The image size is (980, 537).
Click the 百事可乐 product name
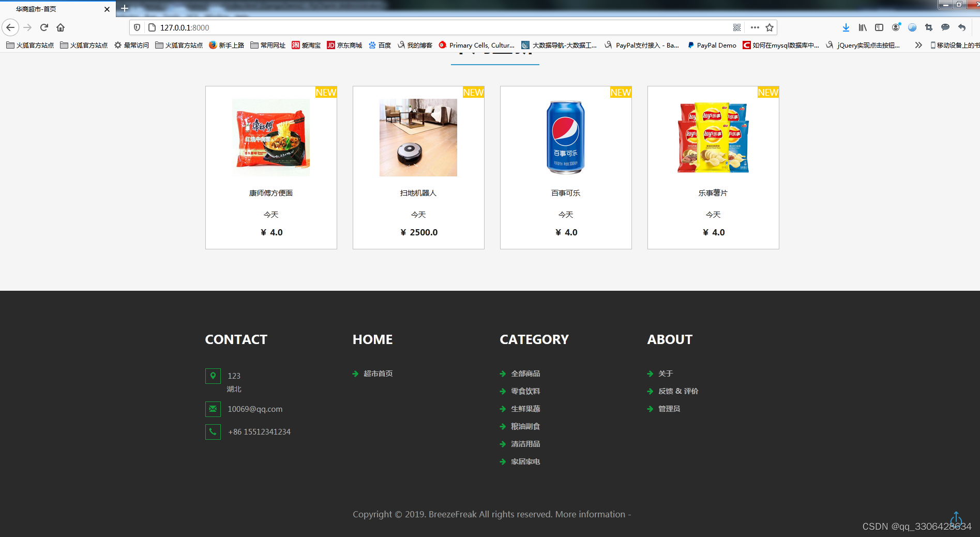566,193
